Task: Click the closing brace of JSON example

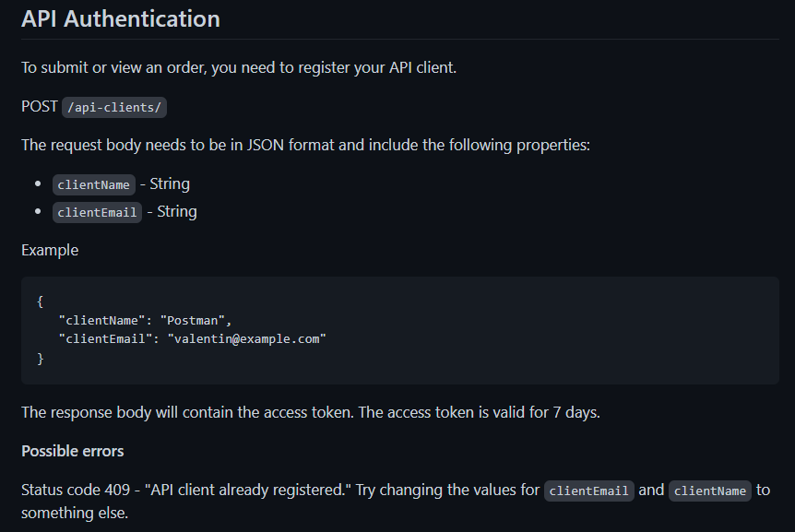Action: [40, 359]
